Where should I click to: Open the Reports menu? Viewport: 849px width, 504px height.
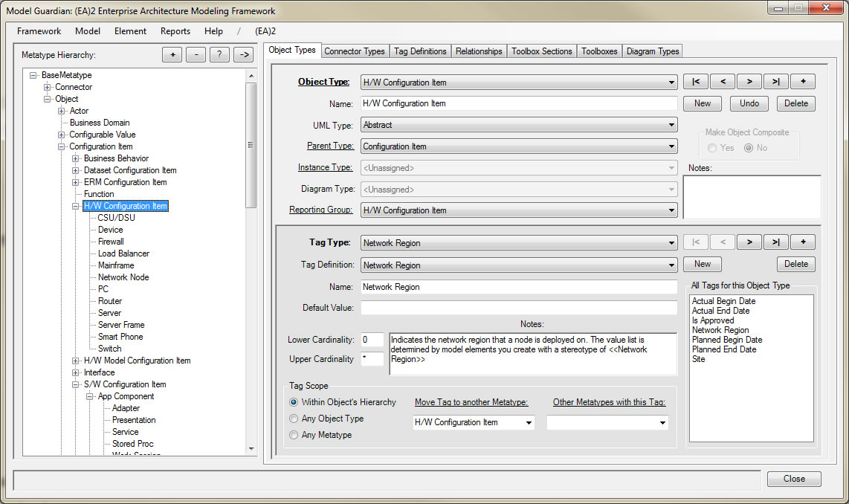175,31
